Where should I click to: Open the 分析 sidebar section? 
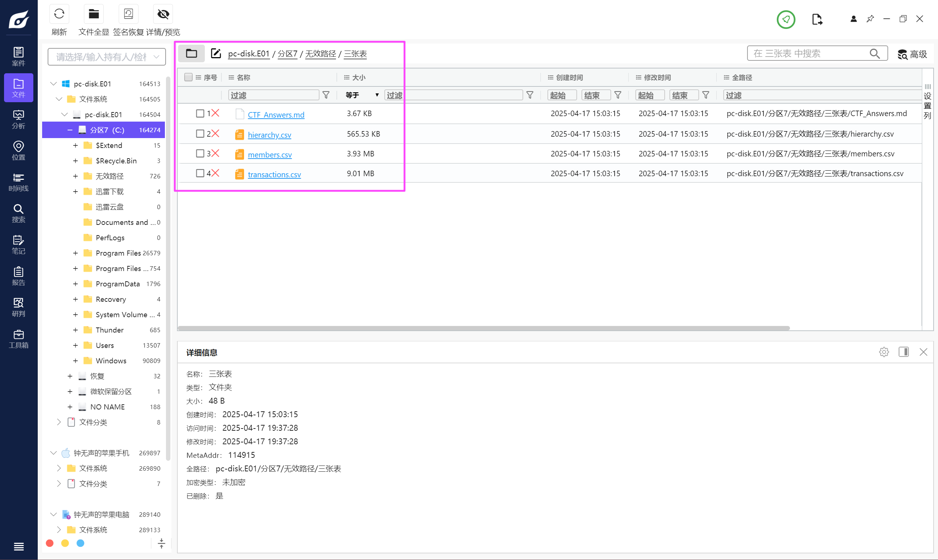click(18, 119)
